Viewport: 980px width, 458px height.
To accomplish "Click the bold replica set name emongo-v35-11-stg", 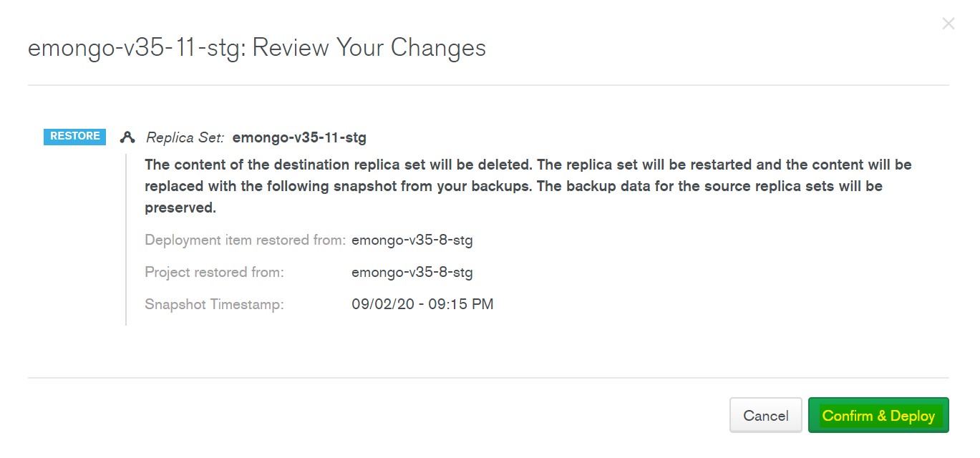I will (x=299, y=137).
